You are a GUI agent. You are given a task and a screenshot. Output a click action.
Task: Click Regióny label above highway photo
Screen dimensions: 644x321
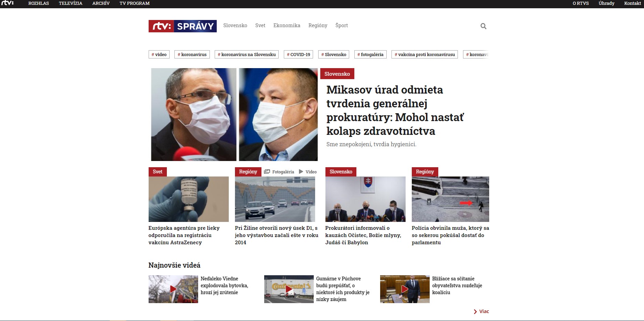(x=248, y=172)
